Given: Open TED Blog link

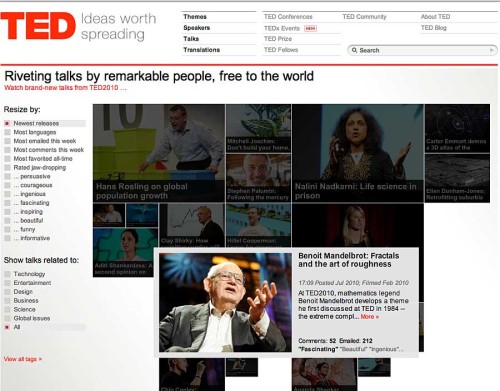Looking at the screenshot, I should click(x=433, y=28).
